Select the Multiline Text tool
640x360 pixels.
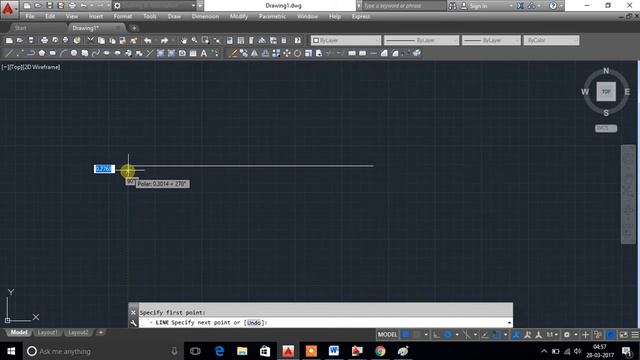pos(204,53)
